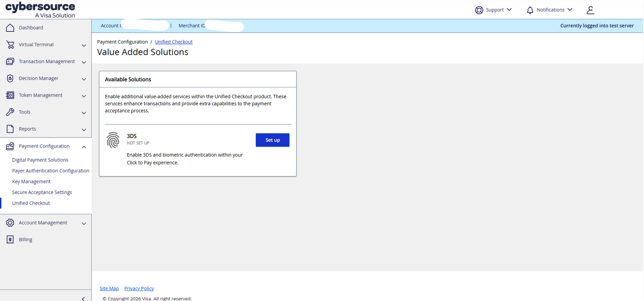Click the Cybersource logo
The image size is (644, 301).
coord(40,10)
